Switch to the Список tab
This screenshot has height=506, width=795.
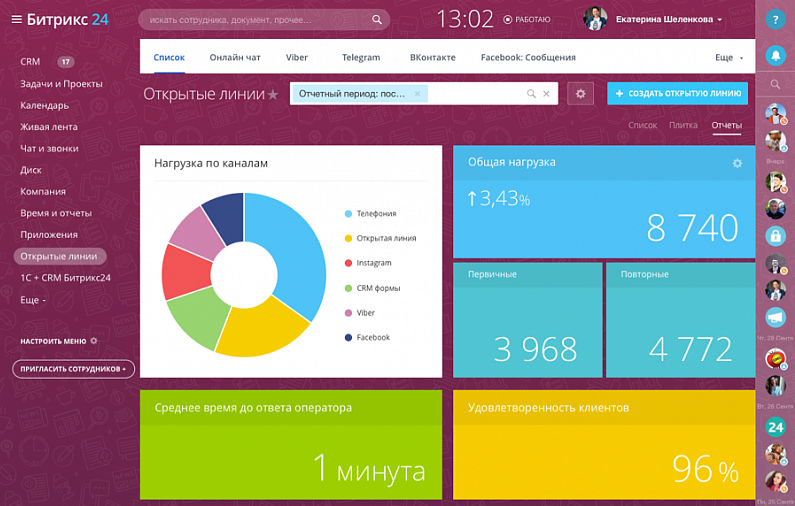pos(169,57)
